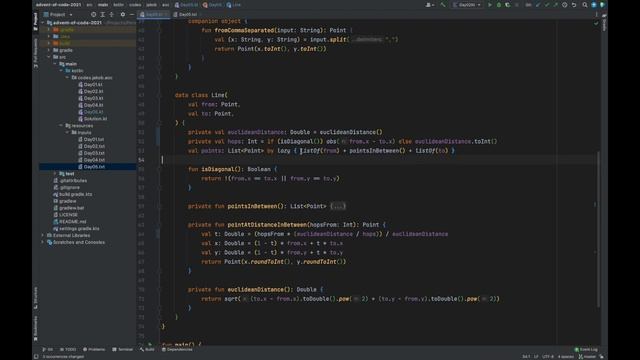Click the Select Opened File target icon
This screenshot has width=640, height=360.
coord(93,14)
